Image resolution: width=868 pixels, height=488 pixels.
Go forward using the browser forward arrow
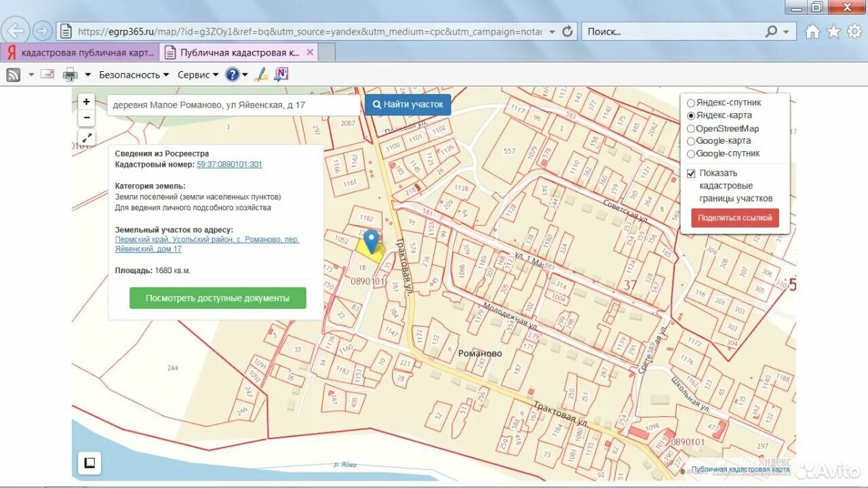click(x=42, y=31)
